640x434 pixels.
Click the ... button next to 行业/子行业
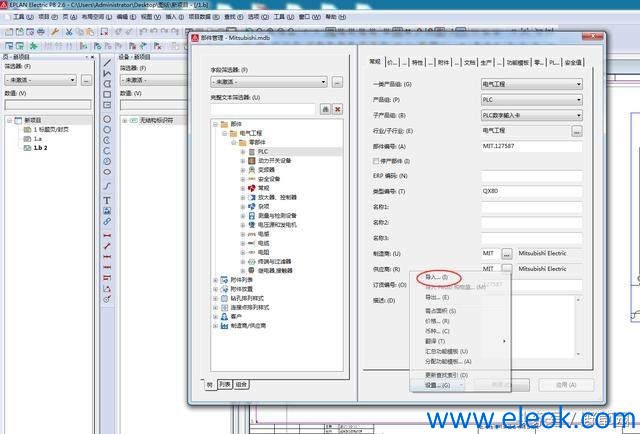tap(577, 131)
